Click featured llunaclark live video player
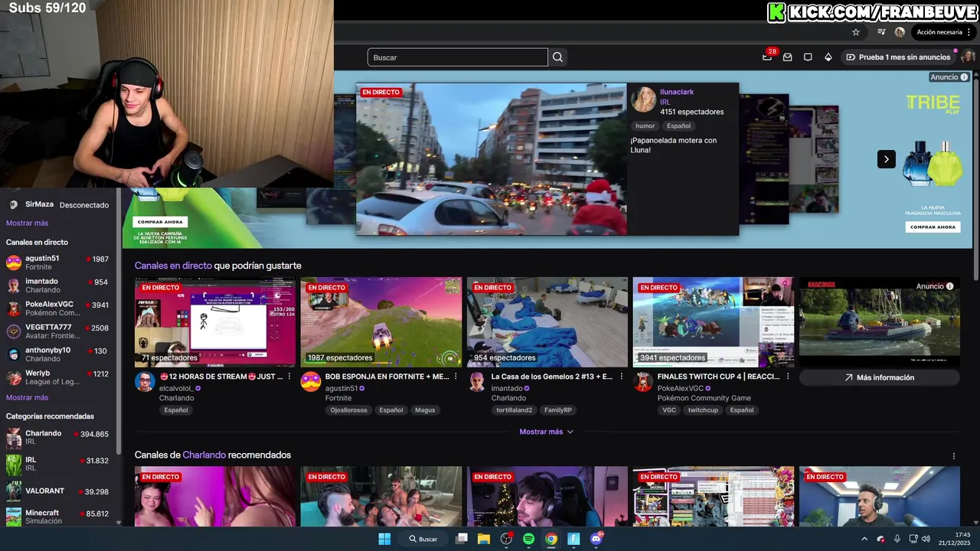This screenshot has height=551, width=980. (x=492, y=159)
